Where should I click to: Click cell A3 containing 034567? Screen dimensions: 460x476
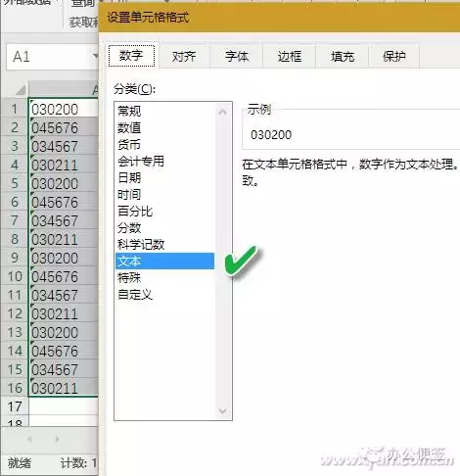coord(64,146)
